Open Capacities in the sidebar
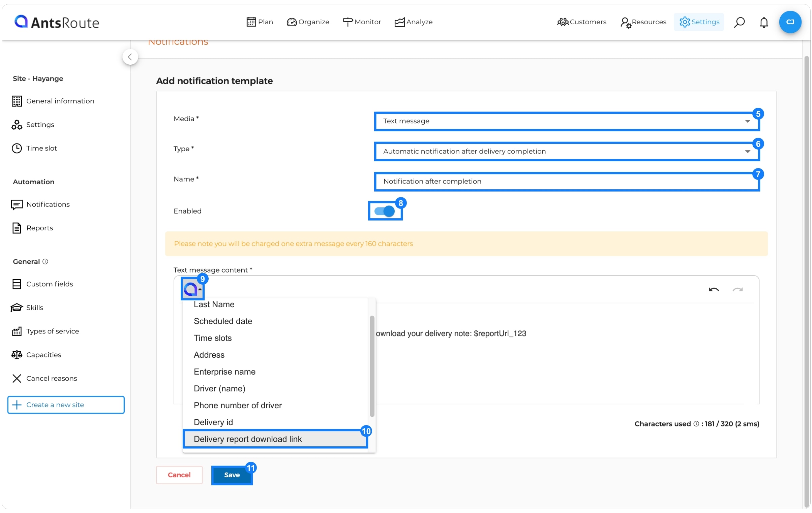 (36, 355)
